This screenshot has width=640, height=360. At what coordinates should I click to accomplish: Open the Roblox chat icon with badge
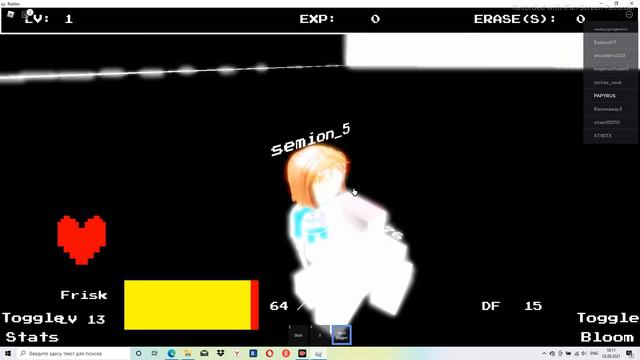(x=26, y=15)
